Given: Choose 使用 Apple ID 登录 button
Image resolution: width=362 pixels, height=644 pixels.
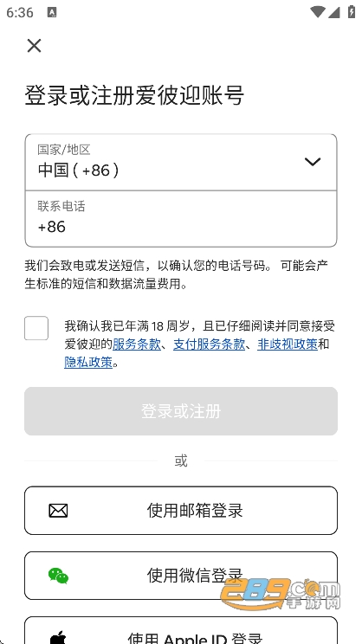Looking at the screenshot, I should click(x=181, y=630).
